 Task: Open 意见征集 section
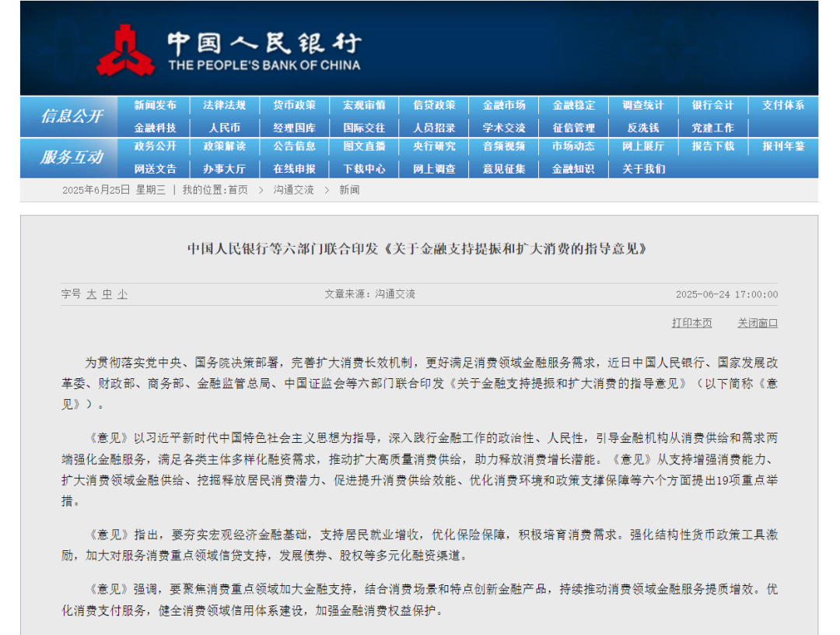coord(504,169)
